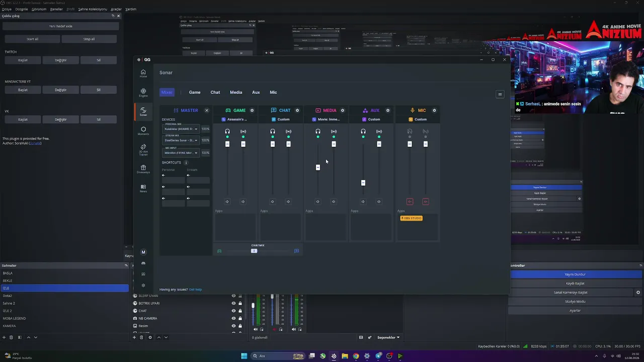Switch to the Chat tab in Sonar
Viewport: 644px width, 362px height.
pos(215,92)
